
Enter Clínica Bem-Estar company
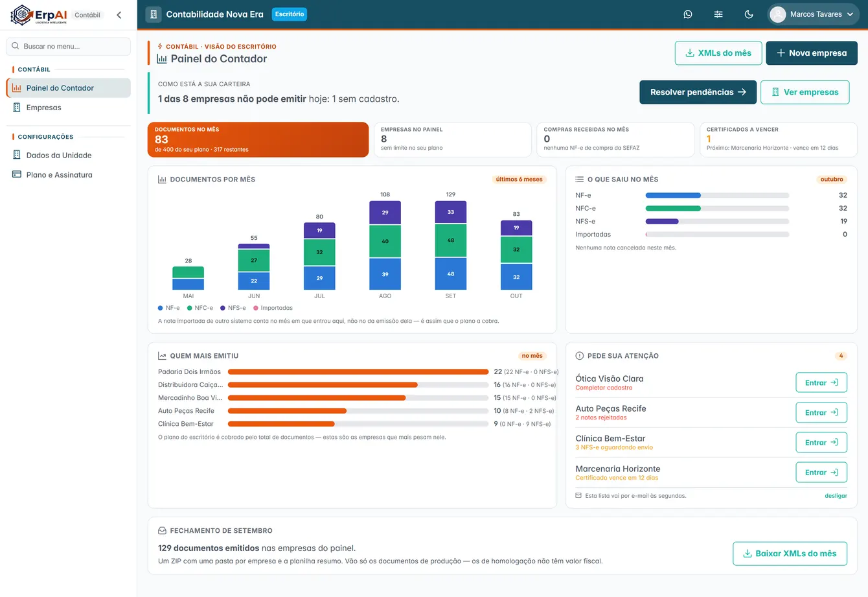pyautogui.click(x=821, y=442)
